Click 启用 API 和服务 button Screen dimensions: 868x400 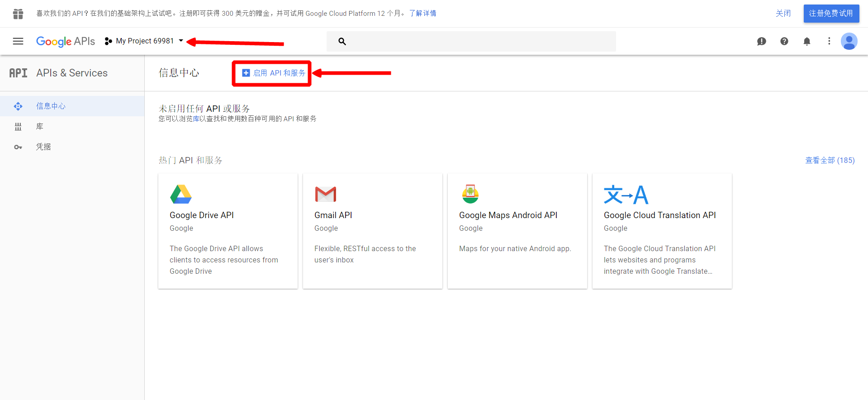(274, 73)
